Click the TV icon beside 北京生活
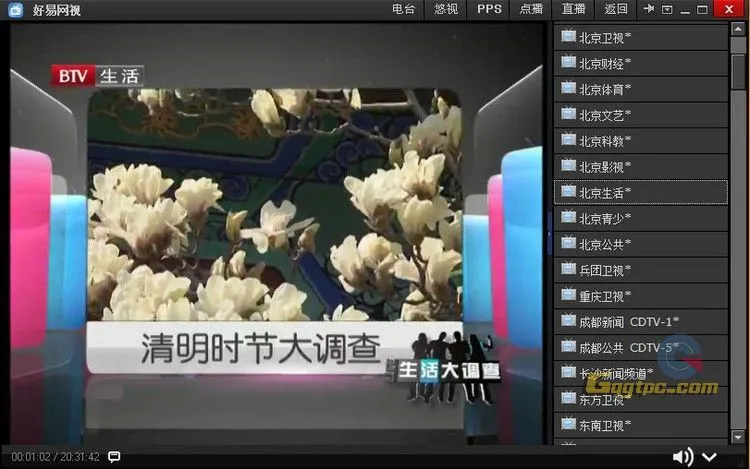This screenshot has width=750, height=469. [x=568, y=191]
